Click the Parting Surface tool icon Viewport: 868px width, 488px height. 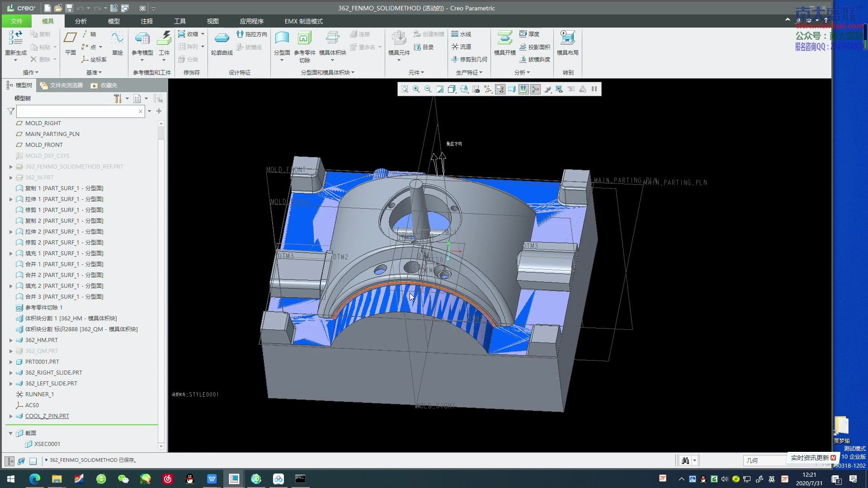click(282, 39)
